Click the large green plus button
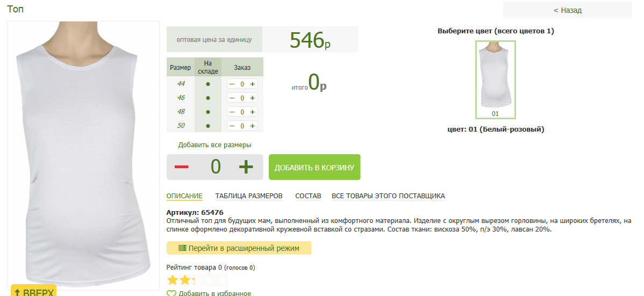644x296 pixels. pos(246,167)
